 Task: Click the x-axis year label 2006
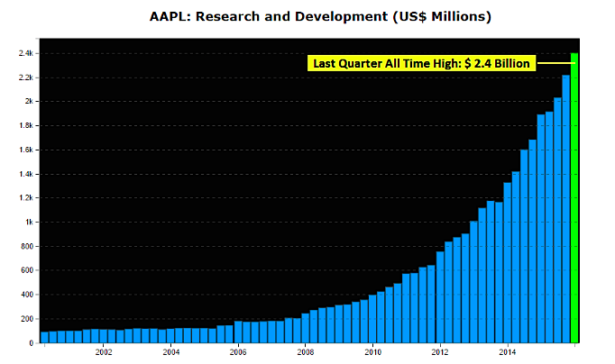238,352
